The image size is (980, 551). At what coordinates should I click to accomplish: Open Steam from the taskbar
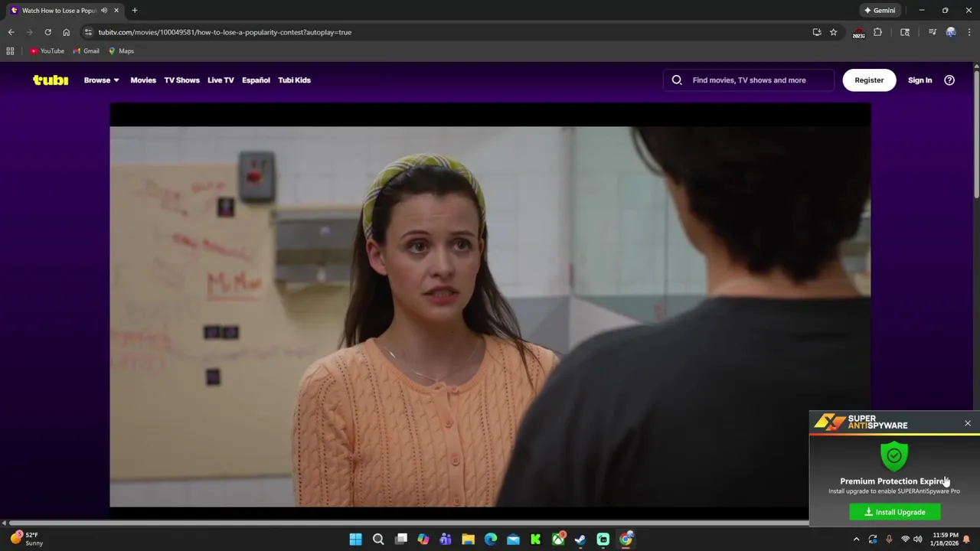(x=580, y=540)
